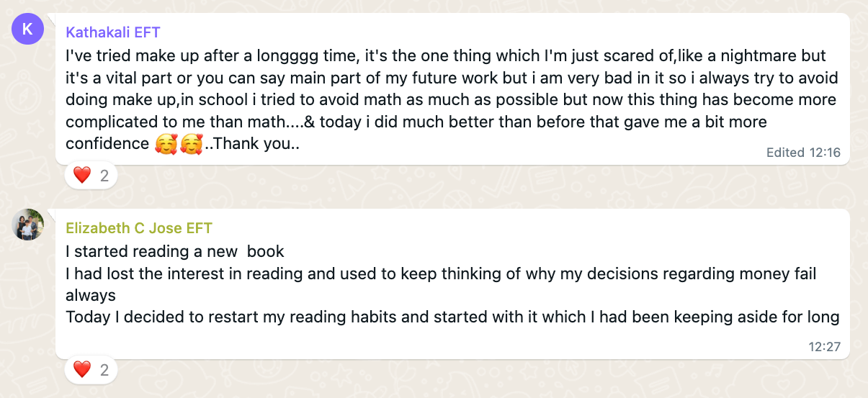Click Kathakali's purple K avatar

click(x=28, y=28)
